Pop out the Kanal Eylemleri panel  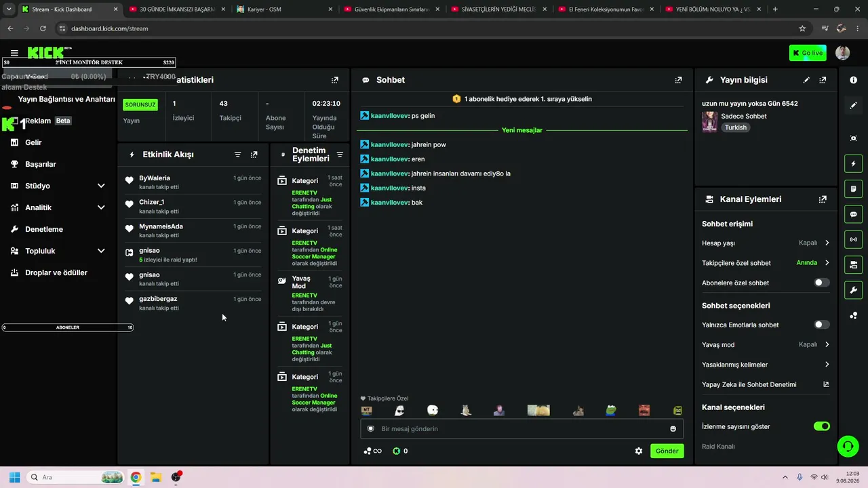click(x=823, y=199)
